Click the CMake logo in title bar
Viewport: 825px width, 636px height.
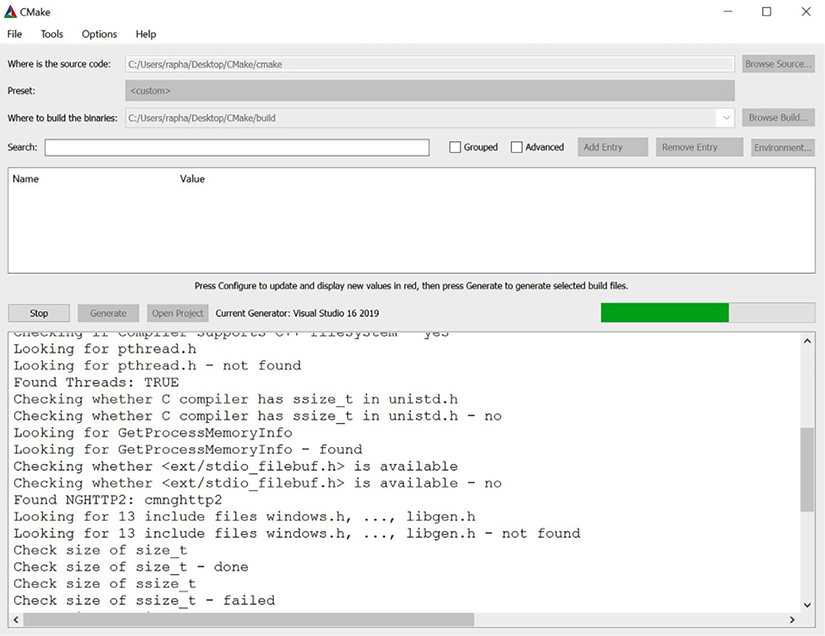click(x=10, y=11)
